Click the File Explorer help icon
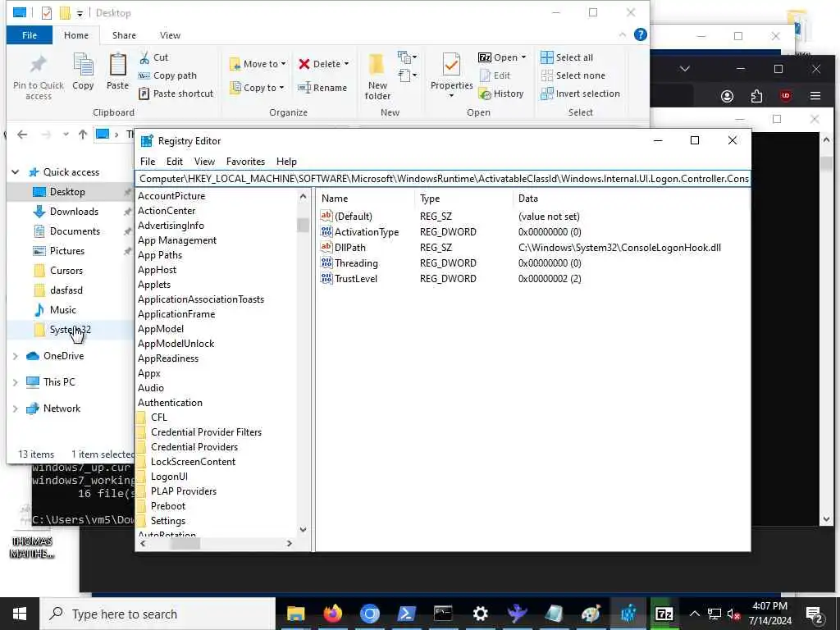The width and height of the screenshot is (840, 630). pyautogui.click(x=640, y=34)
